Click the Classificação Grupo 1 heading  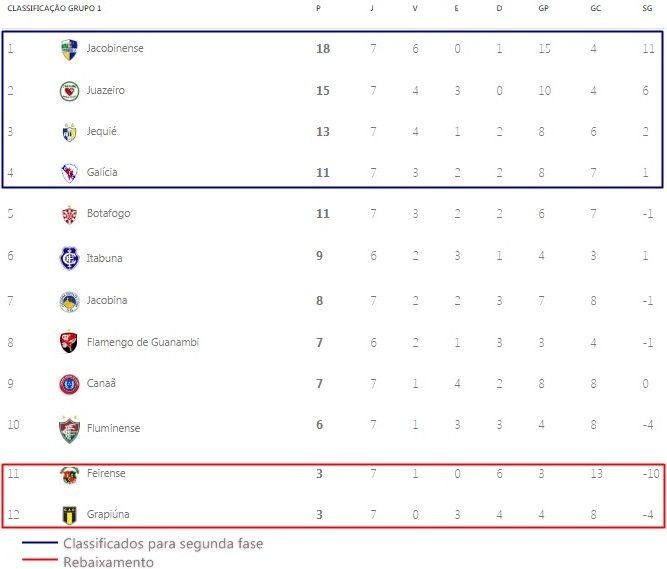coord(54,8)
